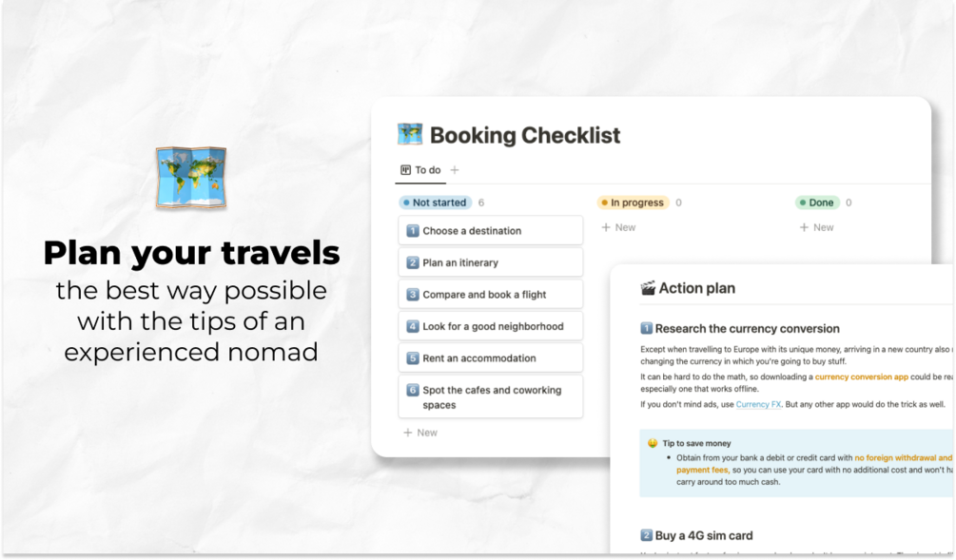The height and width of the screenshot is (560, 956).
Task: Click the world map icon above the headline
Action: tap(191, 178)
